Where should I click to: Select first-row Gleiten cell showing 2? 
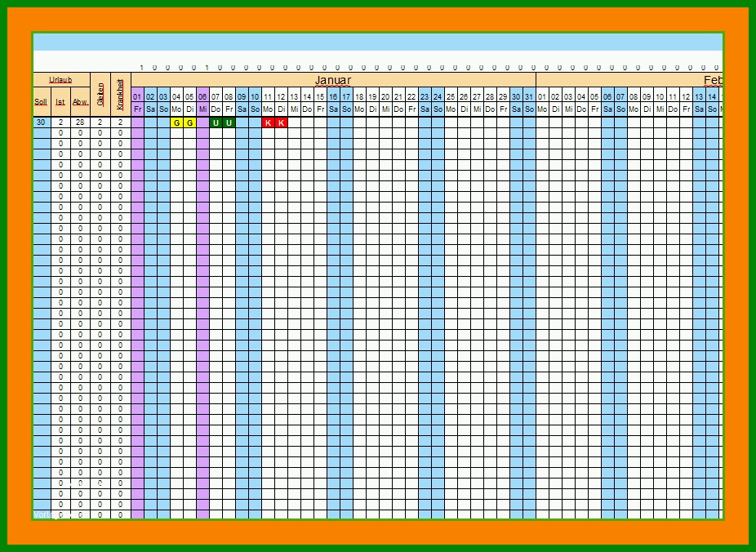[x=100, y=122]
